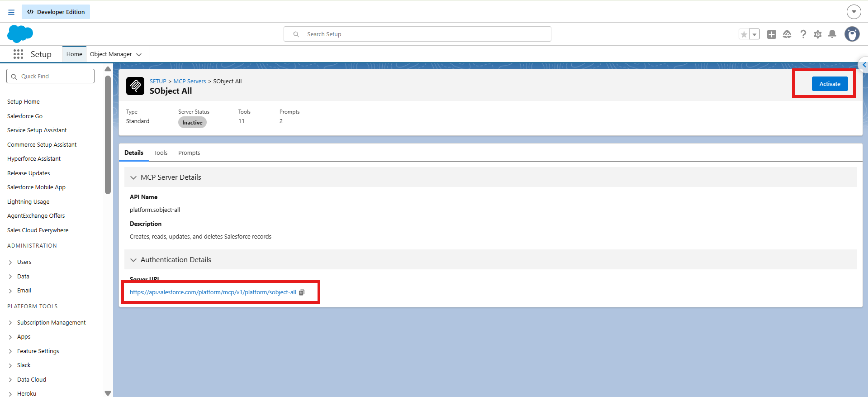Click the SObject All MCP server icon
Image resolution: width=868 pixels, height=397 pixels.
(135, 86)
